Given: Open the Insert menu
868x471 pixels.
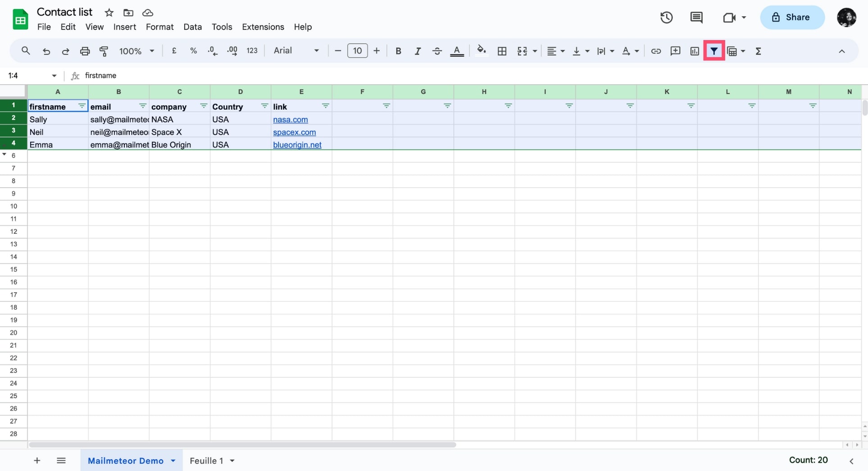Looking at the screenshot, I should click(x=124, y=27).
